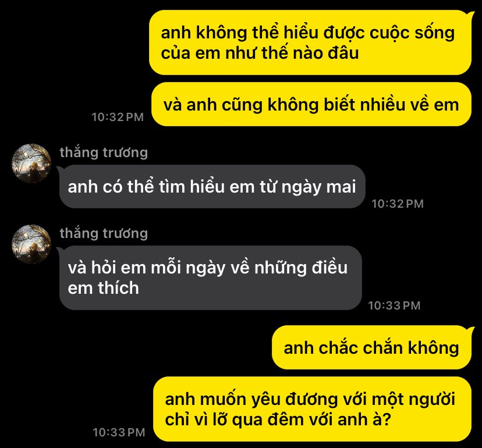Tap the yellow bubble 'anh không thể hiểu được cuộc sống'
Image resolution: width=482 pixels, height=448 pixels.
(x=310, y=42)
